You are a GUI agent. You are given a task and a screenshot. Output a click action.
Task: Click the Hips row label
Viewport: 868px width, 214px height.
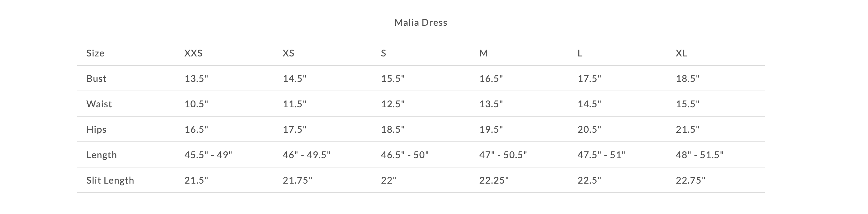(x=96, y=130)
